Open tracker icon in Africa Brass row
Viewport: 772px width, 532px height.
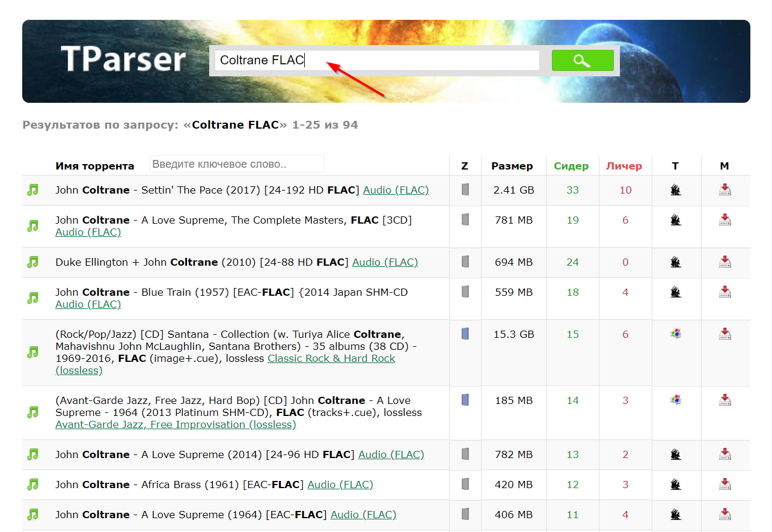coord(676,485)
